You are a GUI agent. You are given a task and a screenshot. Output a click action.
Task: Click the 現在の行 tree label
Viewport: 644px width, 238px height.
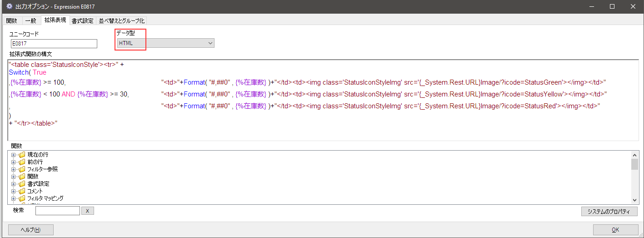coord(38,155)
